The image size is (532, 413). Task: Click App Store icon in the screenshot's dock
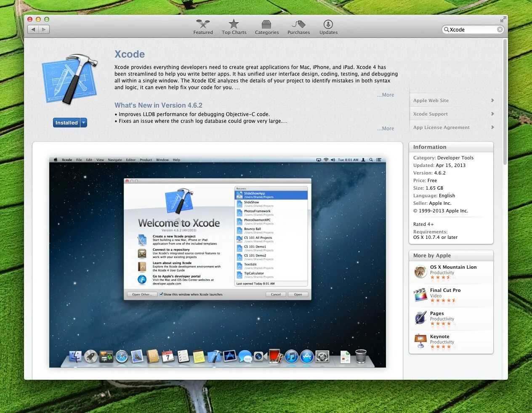(x=307, y=356)
